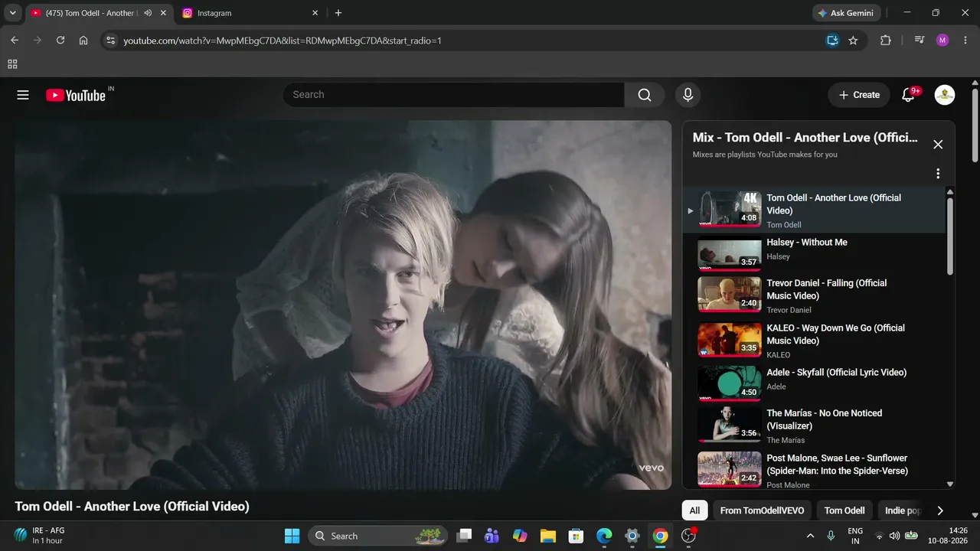Viewport: 980px width, 551px height.
Task: Mute the tab using the speaker icon
Action: tap(148, 13)
